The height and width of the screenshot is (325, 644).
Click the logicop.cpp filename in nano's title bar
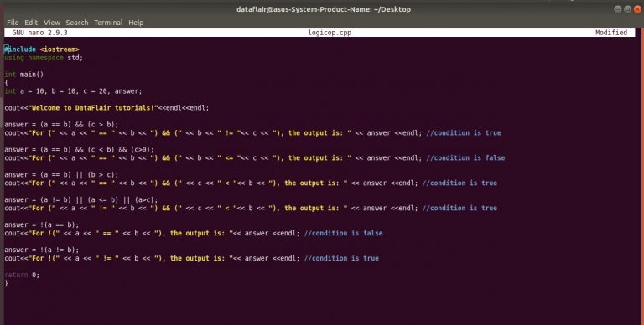[330, 33]
